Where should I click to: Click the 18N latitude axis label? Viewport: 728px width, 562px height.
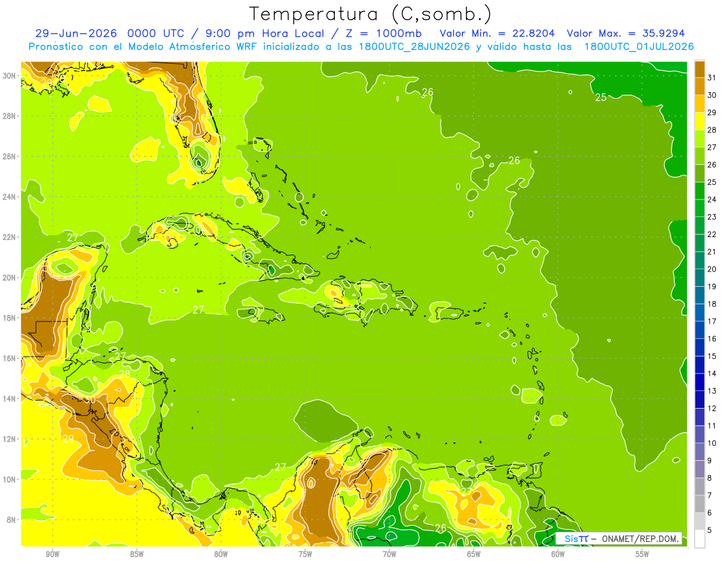tap(10, 318)
